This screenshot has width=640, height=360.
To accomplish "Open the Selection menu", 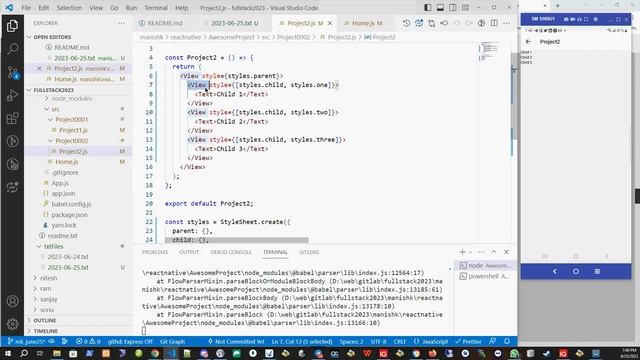I will [x=69, y=8].
